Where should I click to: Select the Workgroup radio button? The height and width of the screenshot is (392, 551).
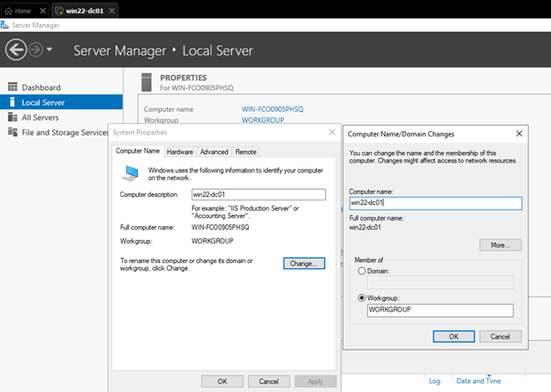tap(361, 298)
